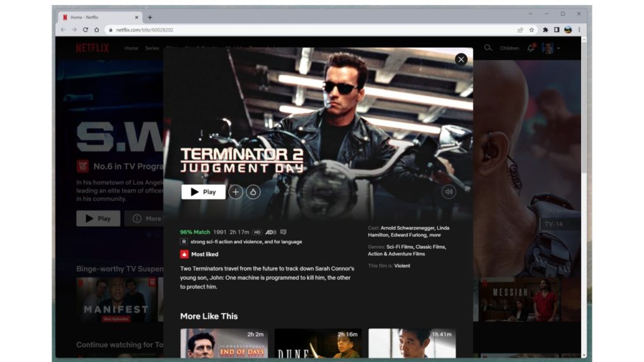The height and width of the screenshot is (362, 644).
Task: Select the Home menu item
Action: pos(131,48)
